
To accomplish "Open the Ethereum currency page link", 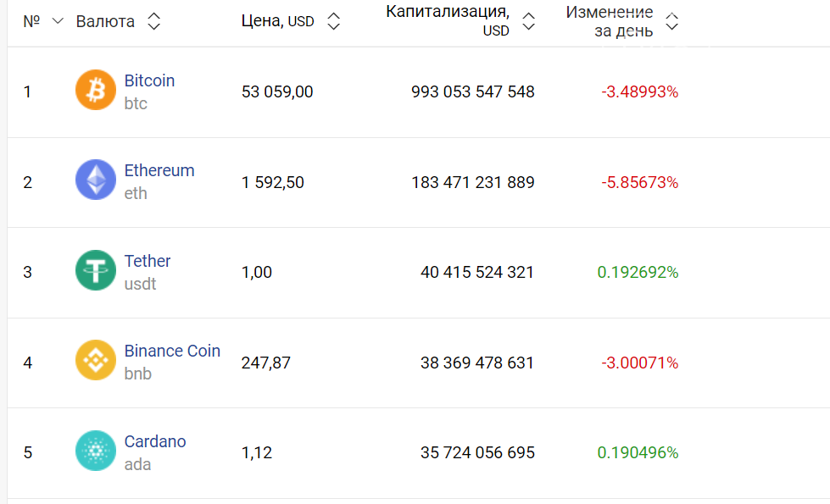I will pos(159,170).
